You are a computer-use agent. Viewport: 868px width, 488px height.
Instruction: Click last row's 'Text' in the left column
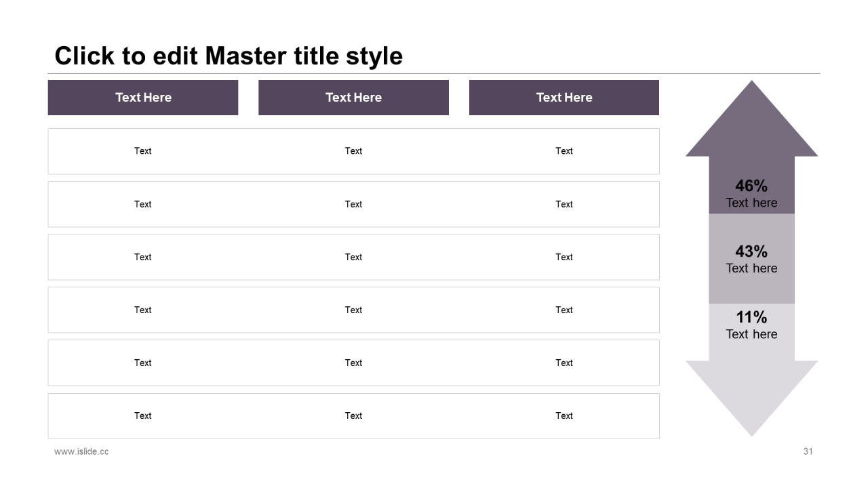(x=143, y=415)
